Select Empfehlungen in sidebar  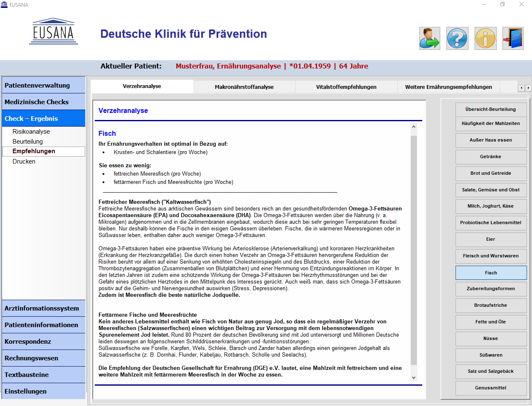click(44, 151)
